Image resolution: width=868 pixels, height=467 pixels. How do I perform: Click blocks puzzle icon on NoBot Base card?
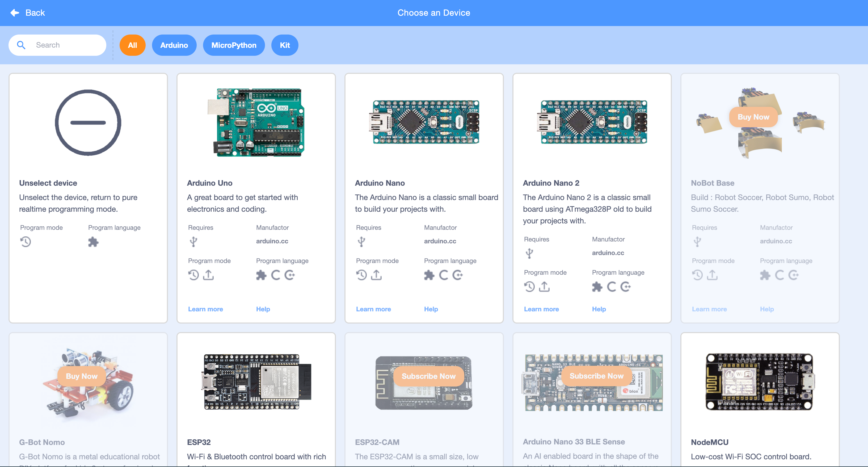765,275
